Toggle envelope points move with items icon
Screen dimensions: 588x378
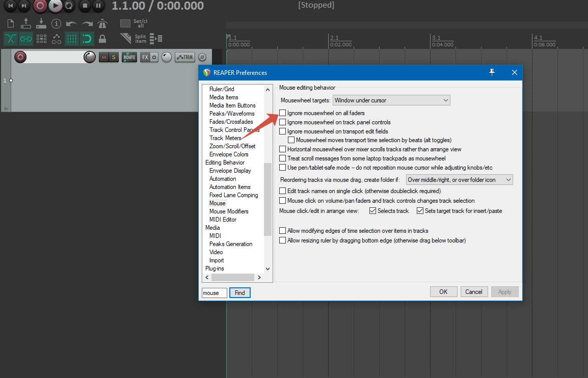tap(56, 39)
